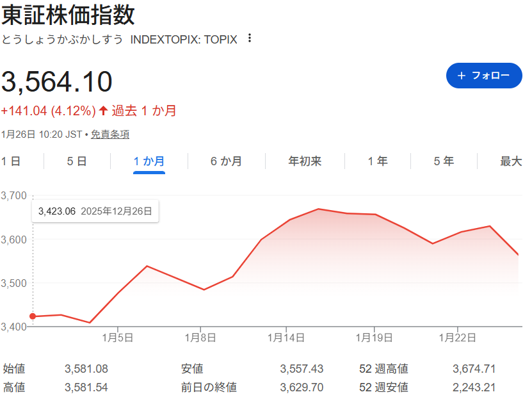Screen dimensions: 532x399
Task: Click the 東証株価指数 title heading
Action: [x=68, y=14]
